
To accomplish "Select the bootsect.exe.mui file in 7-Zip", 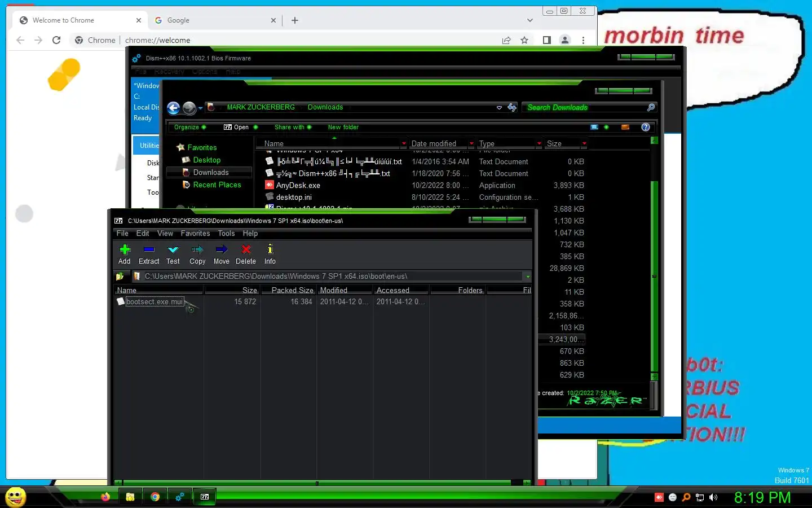I will 155,301.
